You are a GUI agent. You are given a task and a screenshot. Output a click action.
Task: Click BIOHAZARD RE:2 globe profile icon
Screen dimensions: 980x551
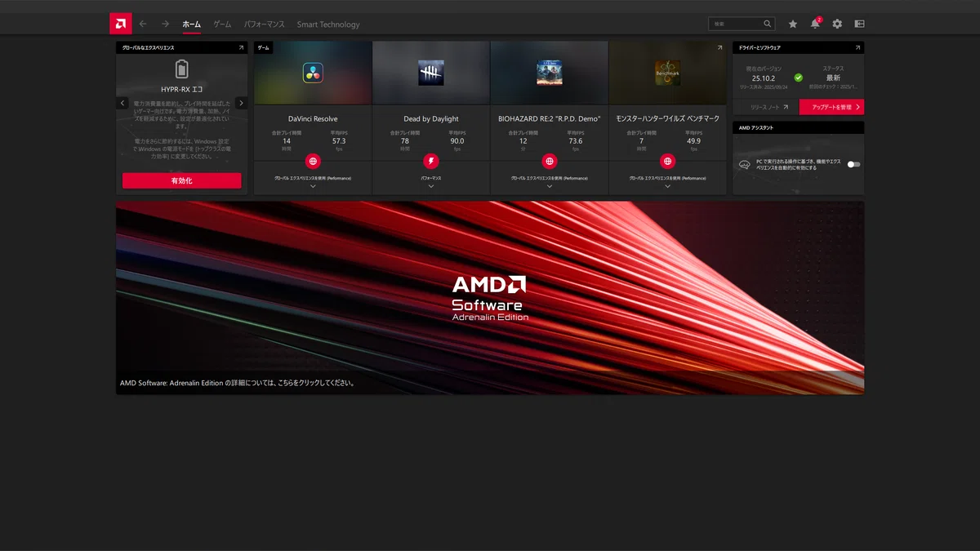tap(550, 161)
